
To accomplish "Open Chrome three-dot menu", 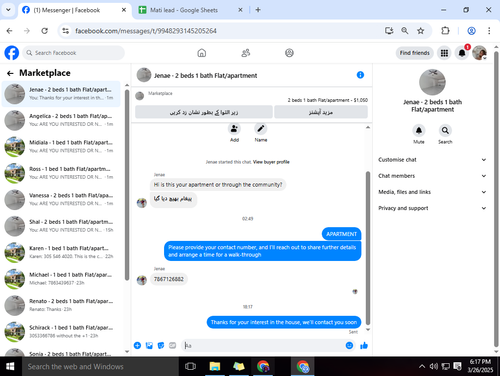I will coord(489,31).
